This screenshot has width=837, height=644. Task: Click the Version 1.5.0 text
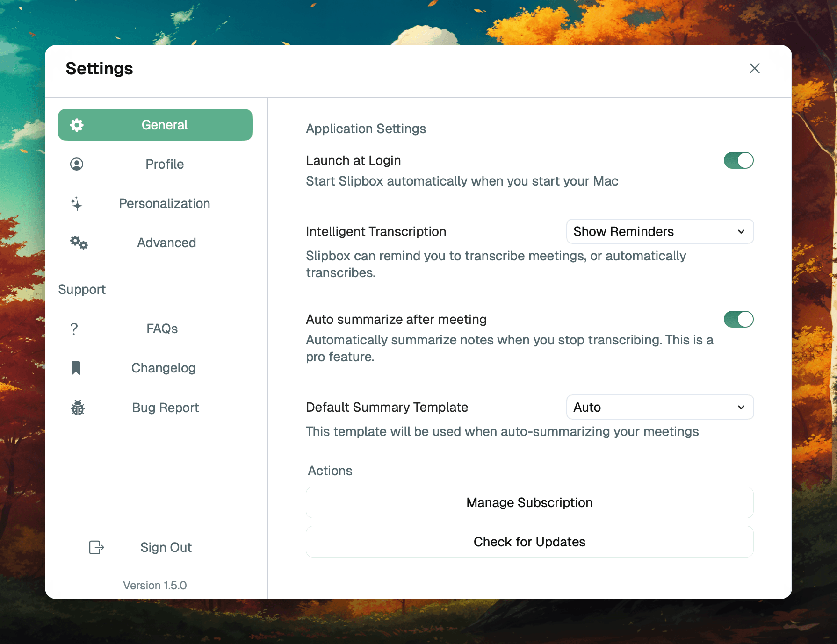tap(155, 585)
